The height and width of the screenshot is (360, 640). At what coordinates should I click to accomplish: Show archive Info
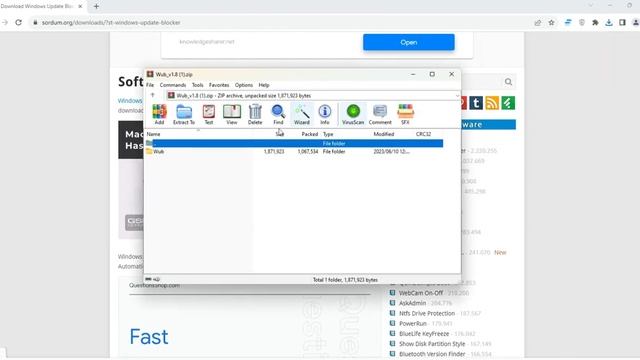(324, 114)
